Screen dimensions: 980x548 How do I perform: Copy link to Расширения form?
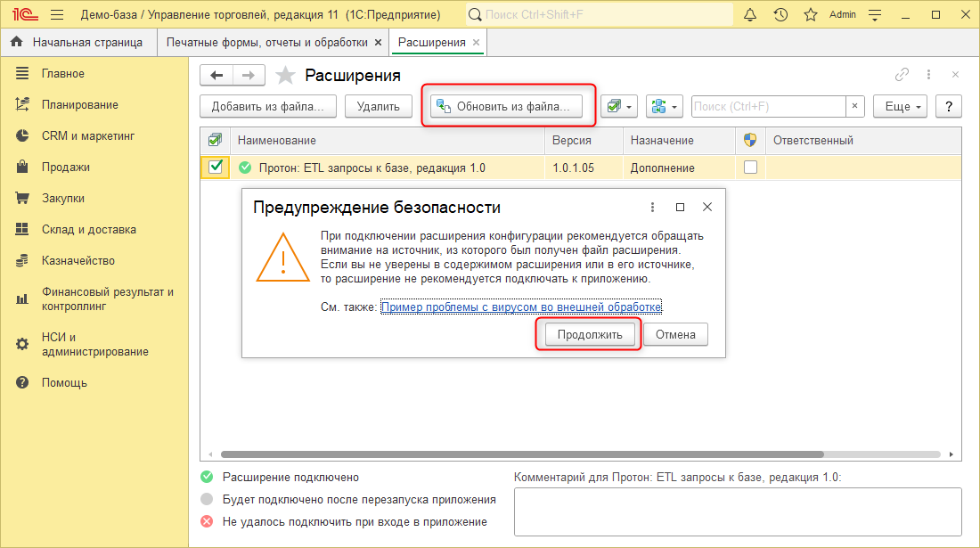tap(902, 75)
